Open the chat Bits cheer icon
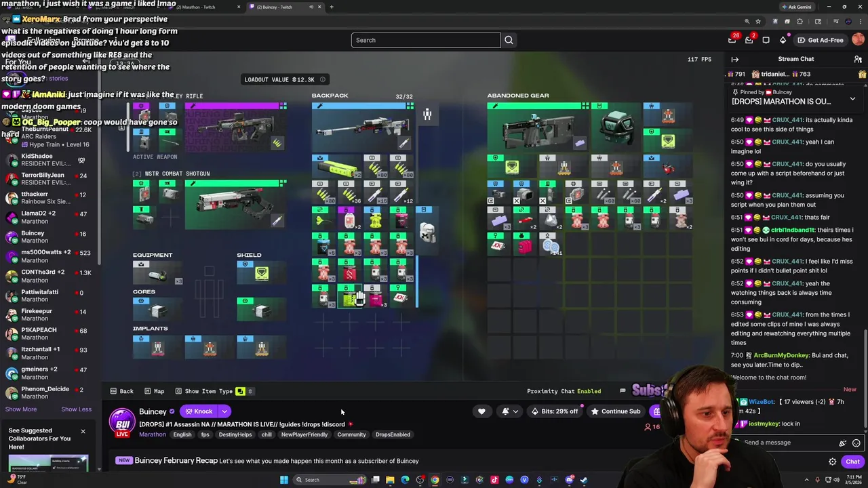This screenshot has height=488, width=868. 843,443
